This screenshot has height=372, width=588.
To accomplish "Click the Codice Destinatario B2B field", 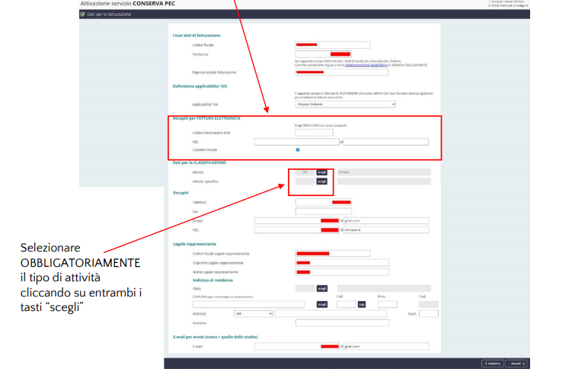I will click(x=314, y=133).
